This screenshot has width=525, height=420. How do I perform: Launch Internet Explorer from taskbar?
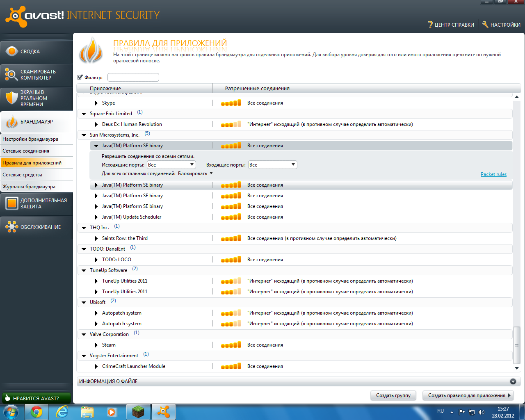(62, 412)
